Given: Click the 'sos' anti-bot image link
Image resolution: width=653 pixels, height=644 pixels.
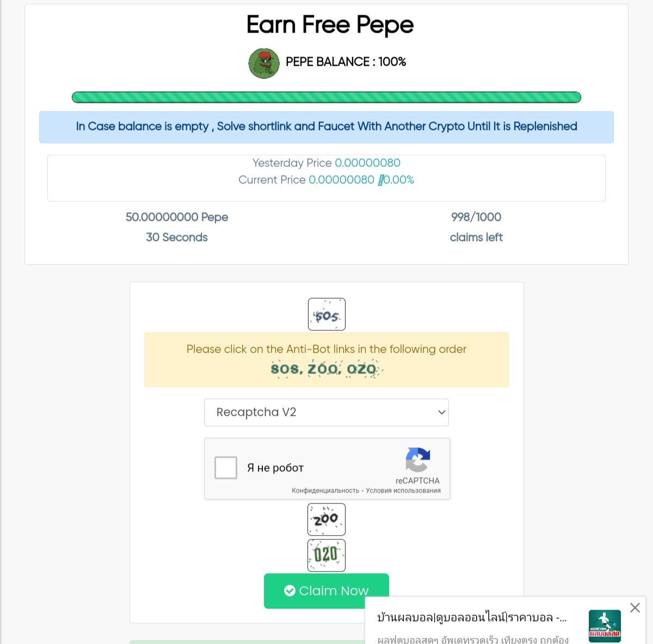Looking at the screenshot, I should [326, 314].
